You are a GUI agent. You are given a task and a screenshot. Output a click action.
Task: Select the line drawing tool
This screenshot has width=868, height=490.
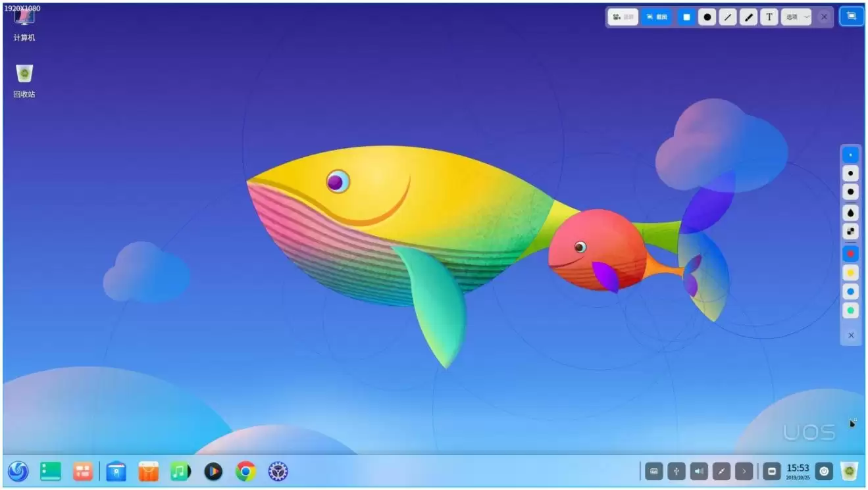pyautogui.click(x=727, y=17)
